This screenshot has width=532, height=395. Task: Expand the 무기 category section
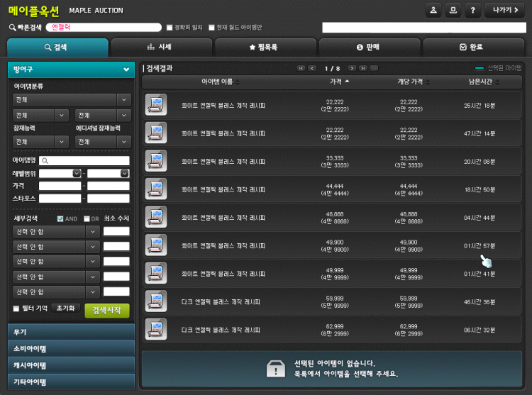pos(71,332)
